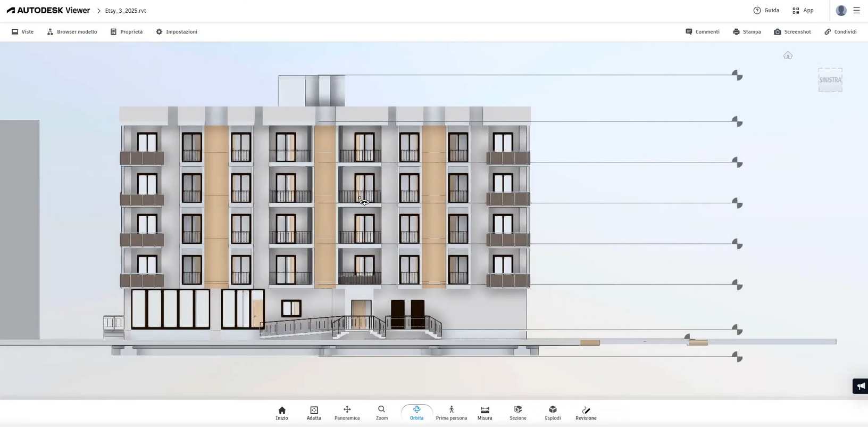The image size is (868, 427).
Task: Toggle the Orbita orbit tool
Action: [x=416, y=413]
